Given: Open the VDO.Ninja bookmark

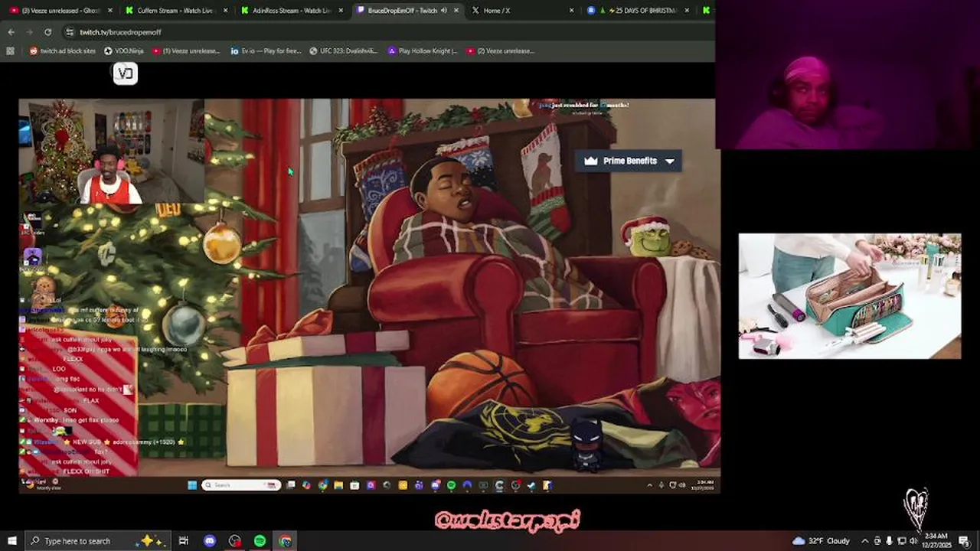Looking at the screenshot, I should (x=124, y=51).
